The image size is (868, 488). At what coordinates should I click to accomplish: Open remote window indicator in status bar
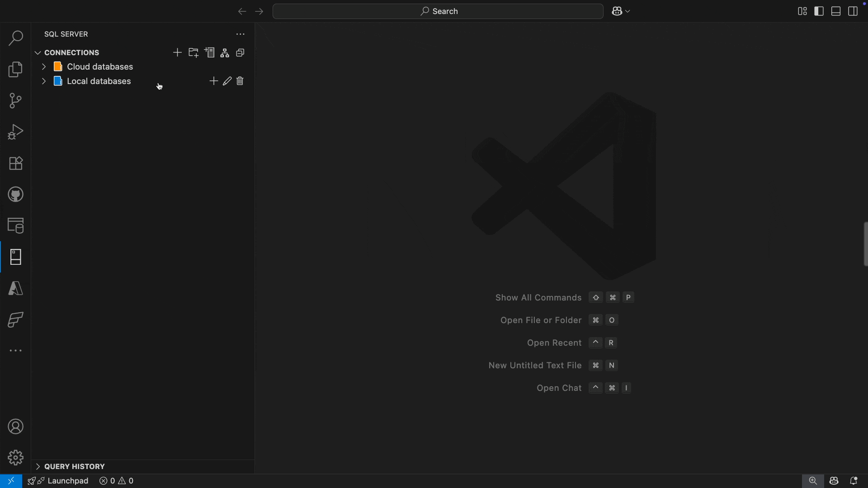(11, 481)
